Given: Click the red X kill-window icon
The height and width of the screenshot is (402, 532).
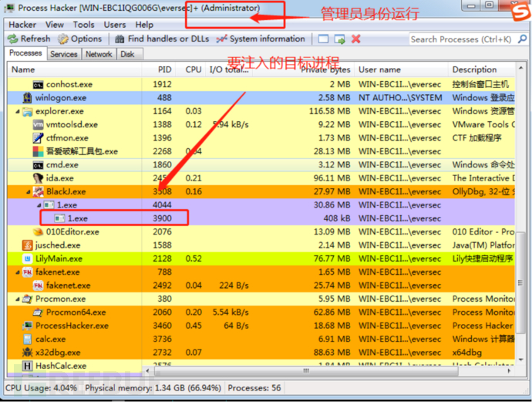Looking at the screenshot, I should click(x=355, y=39).
